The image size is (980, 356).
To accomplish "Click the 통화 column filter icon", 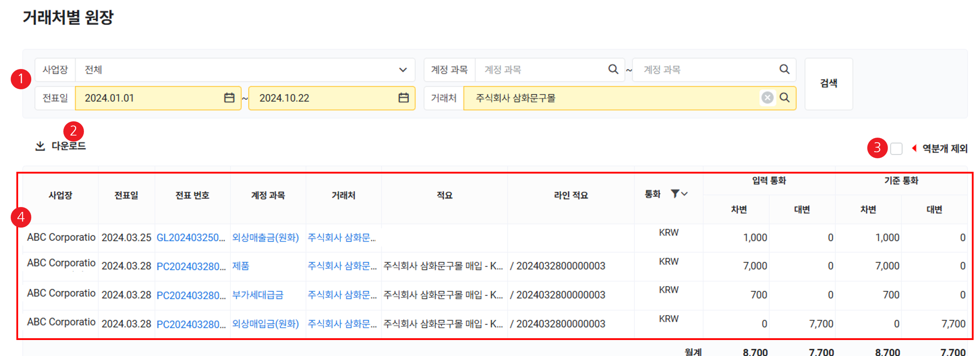I will [x=675, y=194].
